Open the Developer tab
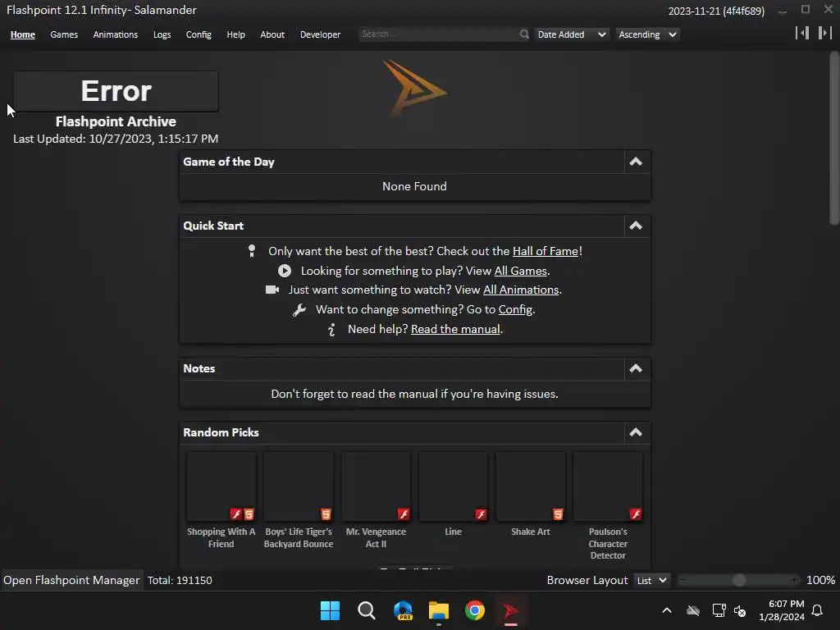Image resolution: width=840 pixels, height=630 pixels. [321, 34]
